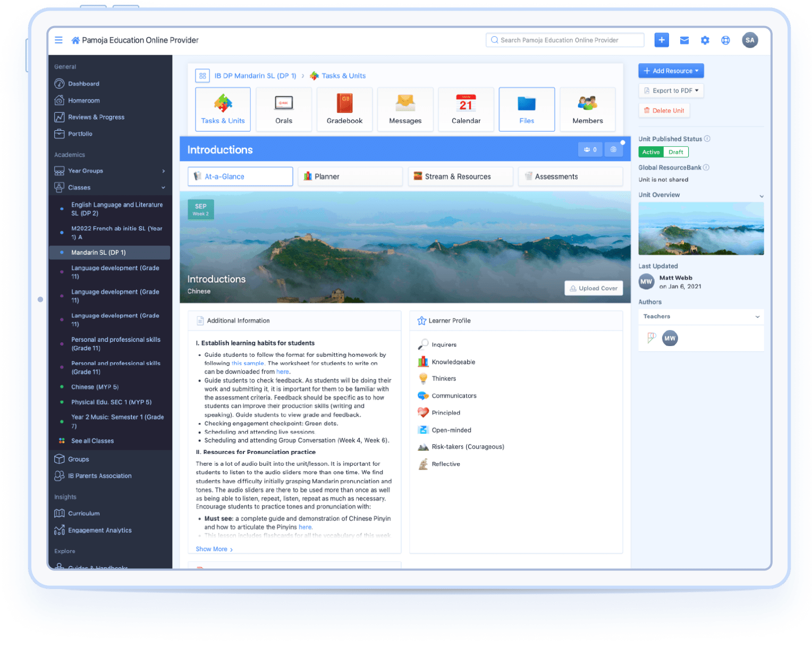Open the Members tile
The height and width of the screenshot is (648, 812).
tap(588, 109)
